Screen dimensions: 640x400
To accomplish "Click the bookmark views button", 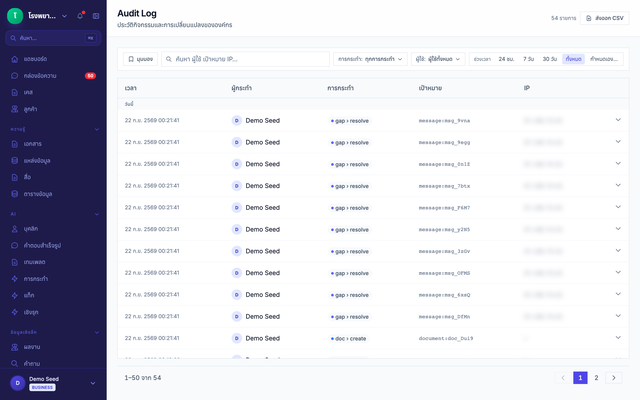I will click(x=140, y=59).
